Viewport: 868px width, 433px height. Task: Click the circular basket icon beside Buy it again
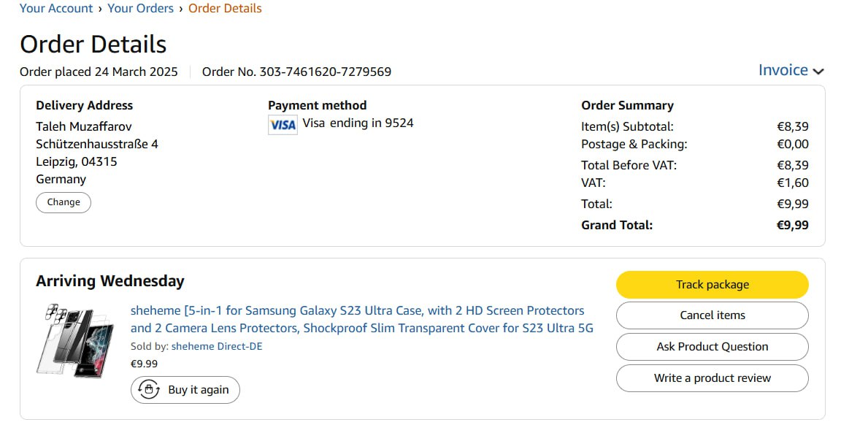[150, 390]
